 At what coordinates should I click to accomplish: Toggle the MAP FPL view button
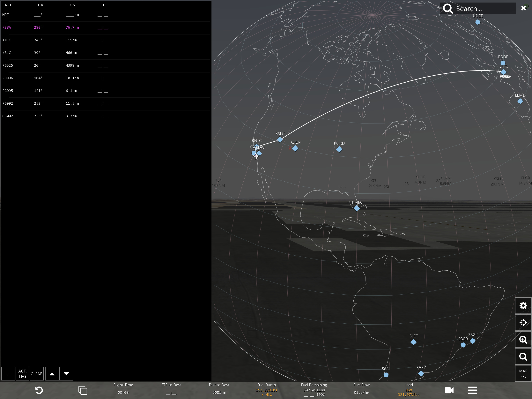(523, 373)
